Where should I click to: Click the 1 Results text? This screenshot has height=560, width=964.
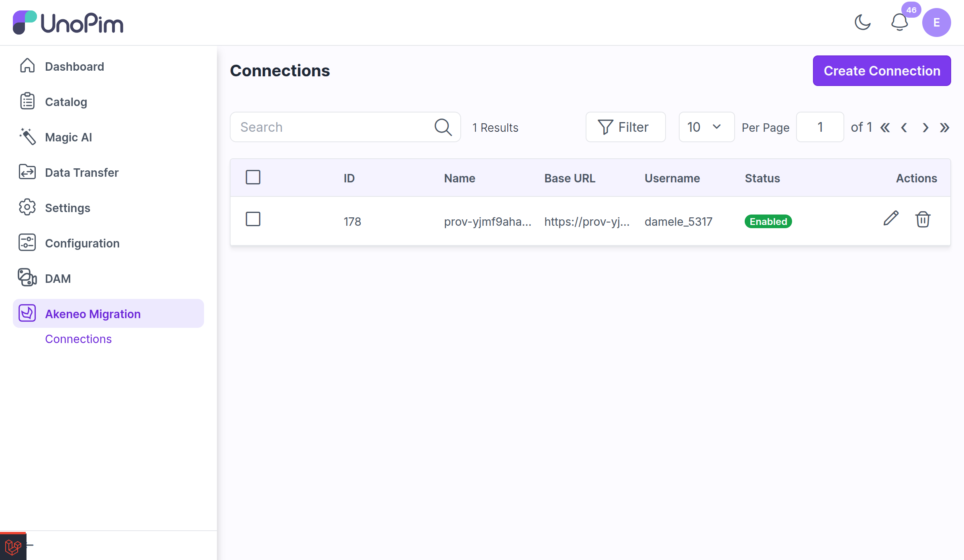[495, 127]
